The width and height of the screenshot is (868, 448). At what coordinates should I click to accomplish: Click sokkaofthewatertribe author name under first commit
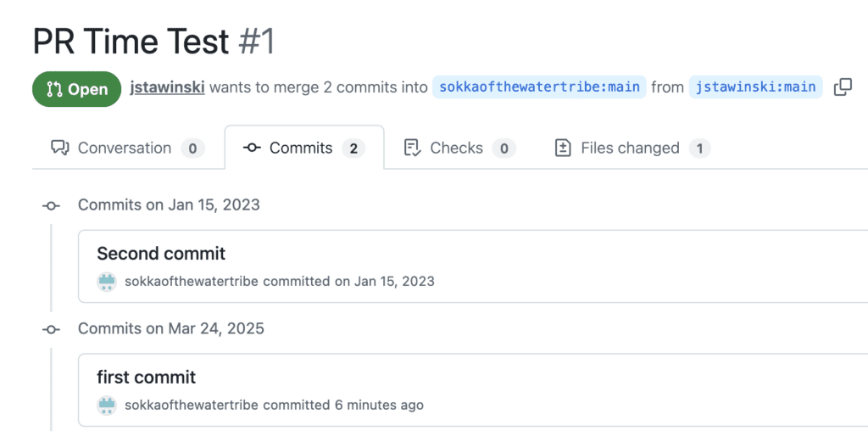pyautogui.click(x=191, y=406)
